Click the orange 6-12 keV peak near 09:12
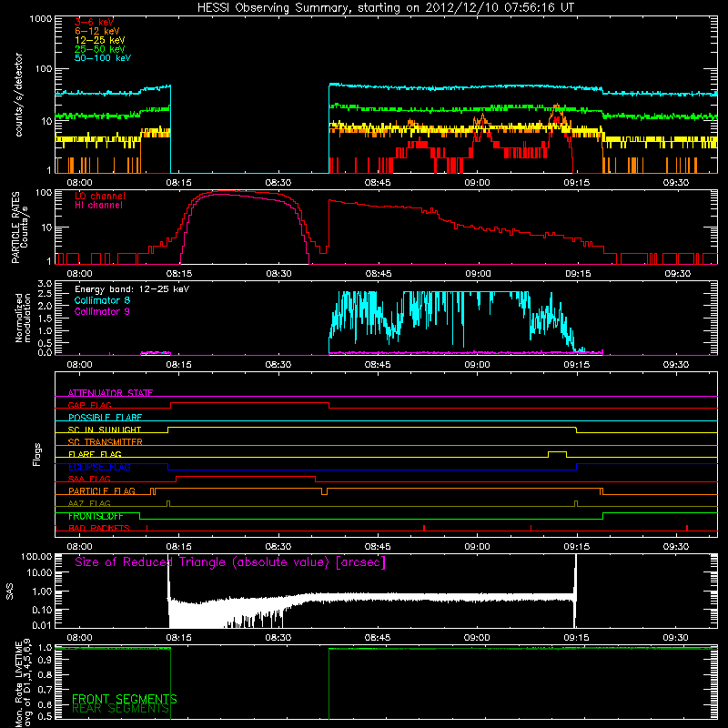The width and height of the screenshot is (728, 728). tap(557, 110)
